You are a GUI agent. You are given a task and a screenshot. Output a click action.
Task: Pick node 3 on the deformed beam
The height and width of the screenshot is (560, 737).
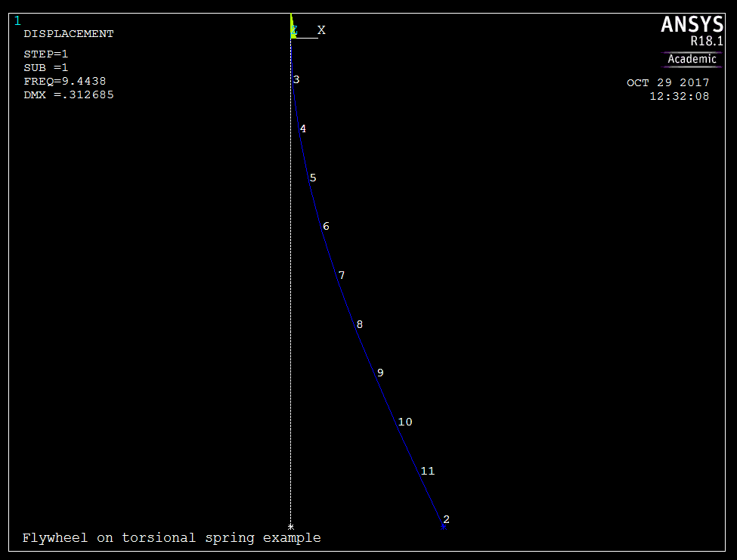296,80
